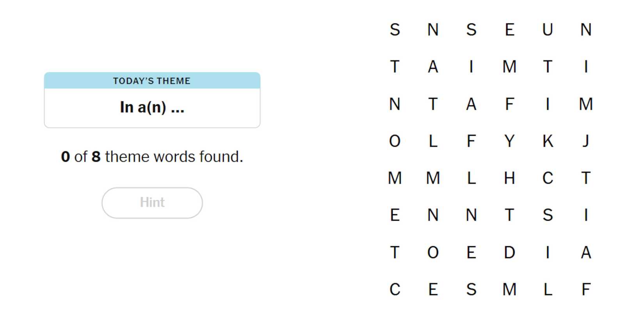644x322 pixels.
Task: Tap the L between M and F
Action: click(x=548, y=289)
